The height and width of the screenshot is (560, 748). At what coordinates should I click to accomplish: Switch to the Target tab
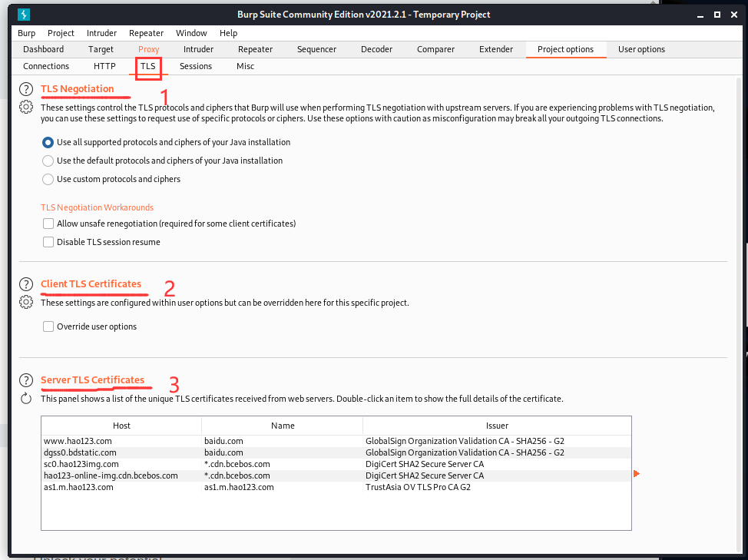point(101,49)
